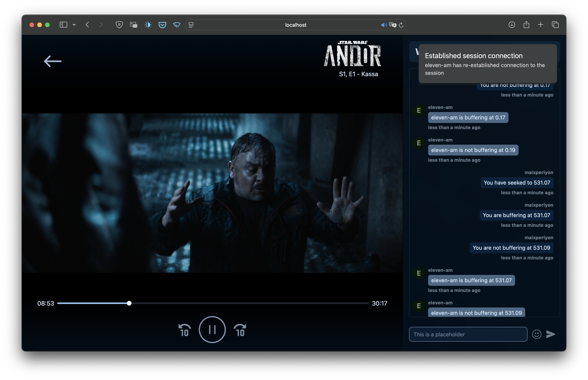Click the video frame
The width and height of the screenshot is (588, 380).
[x=212, y=193]
